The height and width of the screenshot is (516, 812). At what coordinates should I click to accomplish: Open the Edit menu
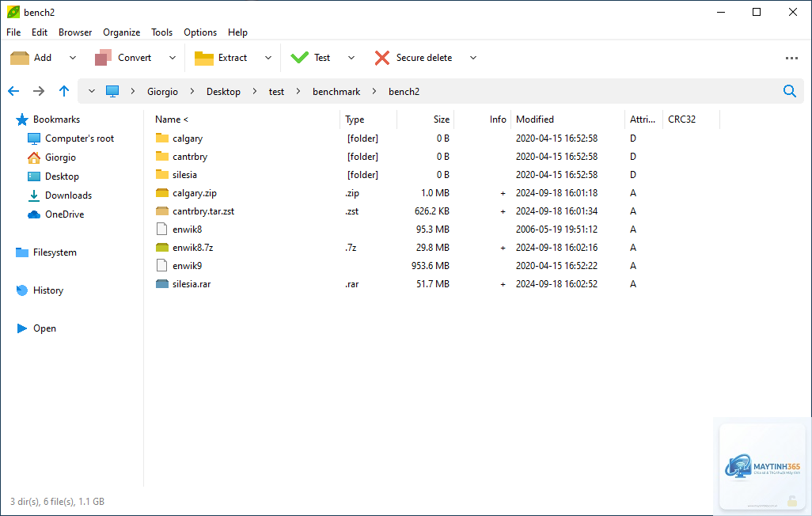[40, 32]
